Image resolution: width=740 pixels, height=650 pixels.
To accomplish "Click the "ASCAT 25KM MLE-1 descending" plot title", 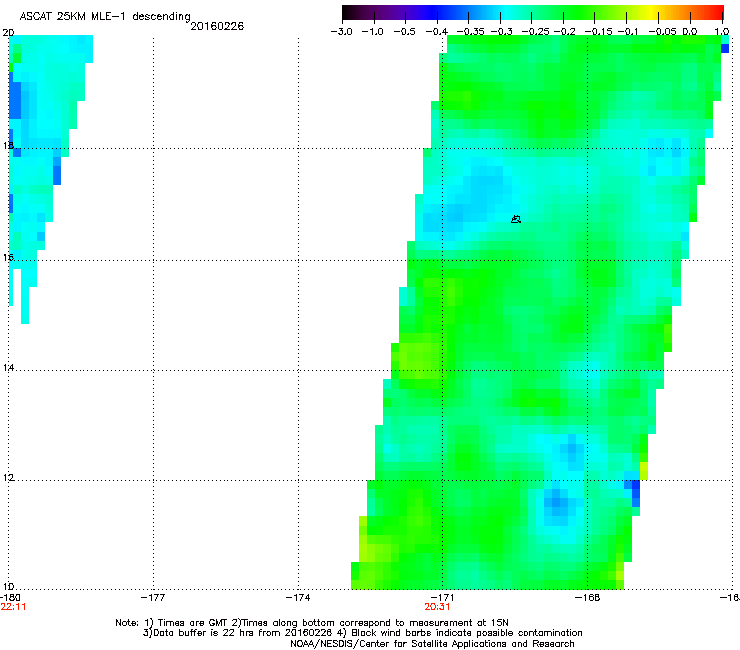I will (x=105, y=17).
